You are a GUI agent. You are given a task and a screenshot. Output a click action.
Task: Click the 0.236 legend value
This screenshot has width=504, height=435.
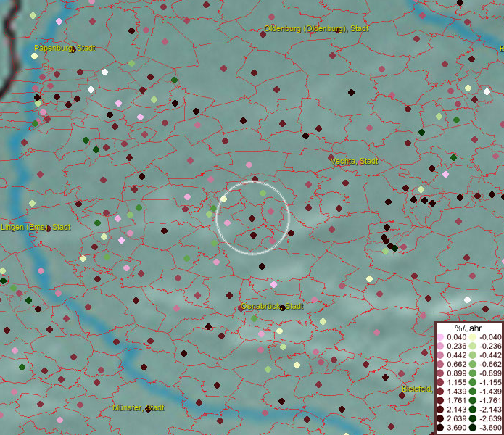(x=456, y=346)
